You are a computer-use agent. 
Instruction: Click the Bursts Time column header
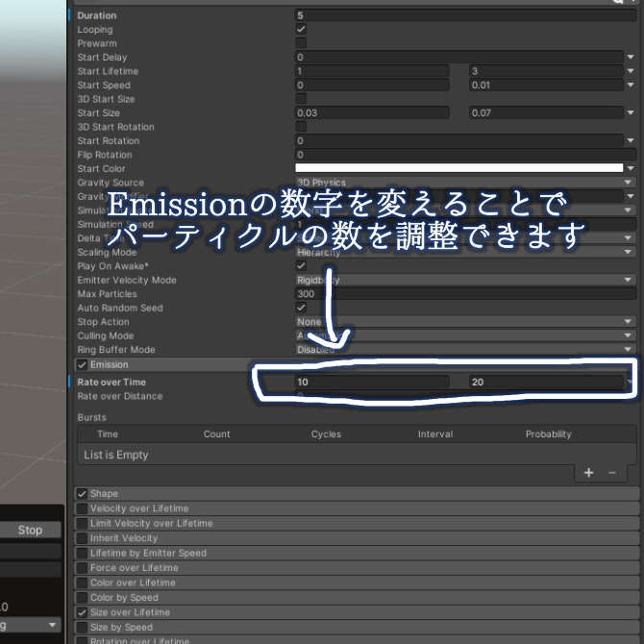point(108,434)
